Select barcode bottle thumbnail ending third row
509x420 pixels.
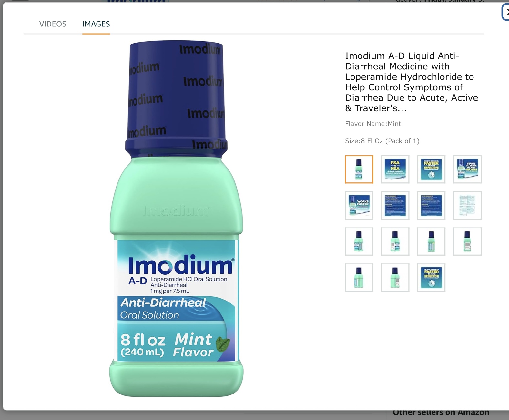pos(467,241)
